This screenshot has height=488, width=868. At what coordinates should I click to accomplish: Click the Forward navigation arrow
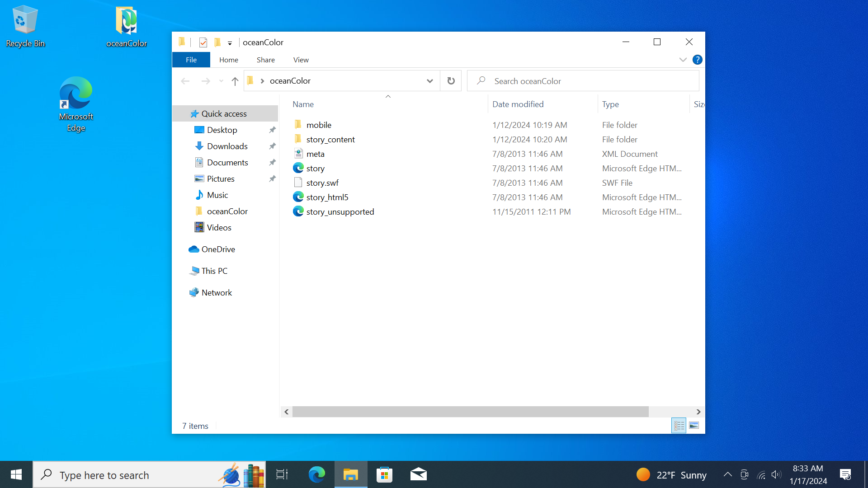(206, 81)
